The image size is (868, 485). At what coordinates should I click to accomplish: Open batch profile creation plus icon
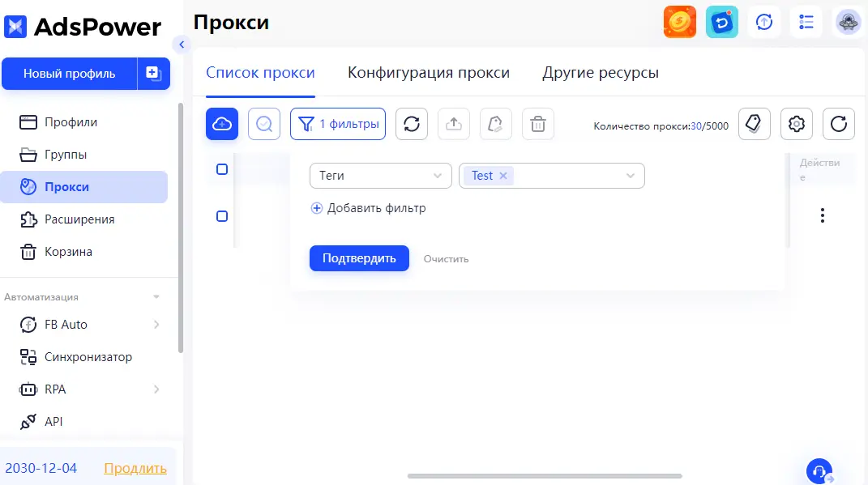153,74
